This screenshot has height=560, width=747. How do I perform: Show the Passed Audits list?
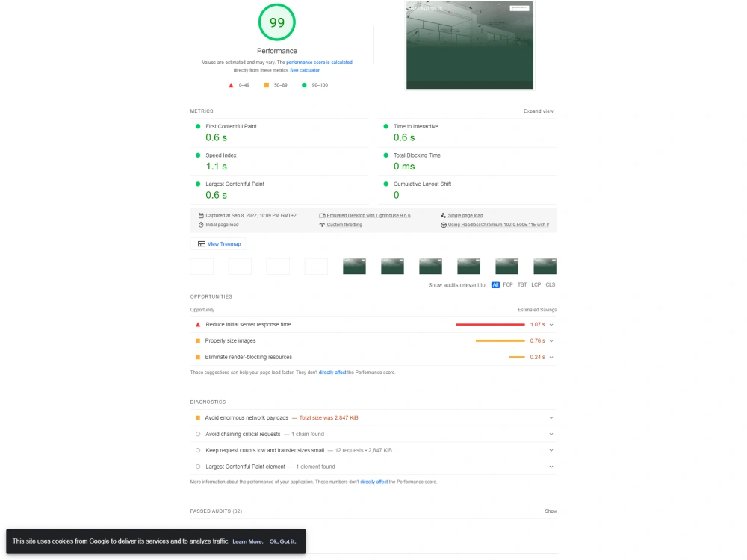[551, 511]
